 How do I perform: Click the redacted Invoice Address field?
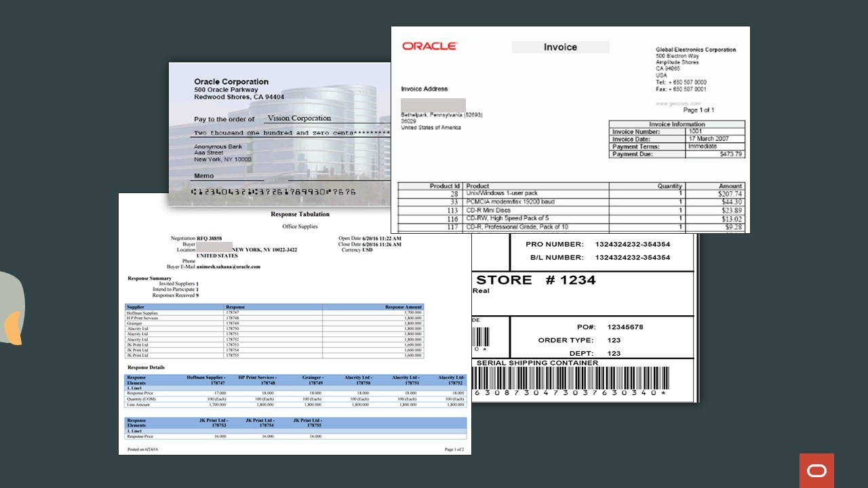point(433,105)
